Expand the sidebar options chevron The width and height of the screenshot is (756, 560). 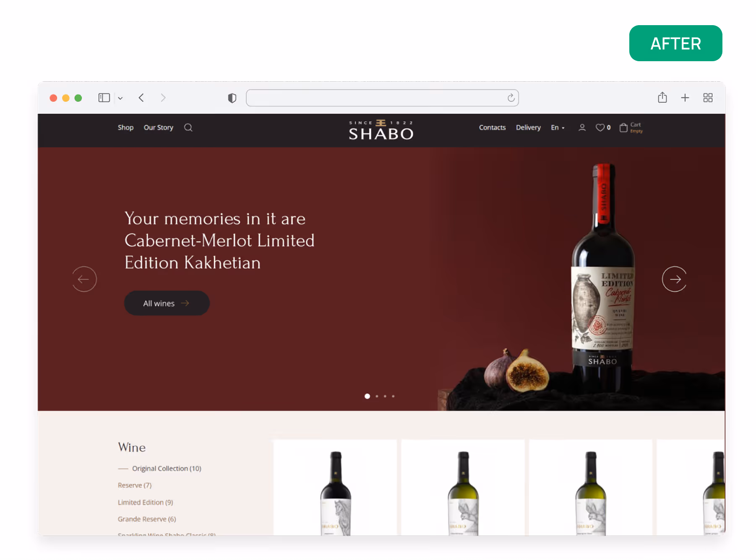(120, 98)
